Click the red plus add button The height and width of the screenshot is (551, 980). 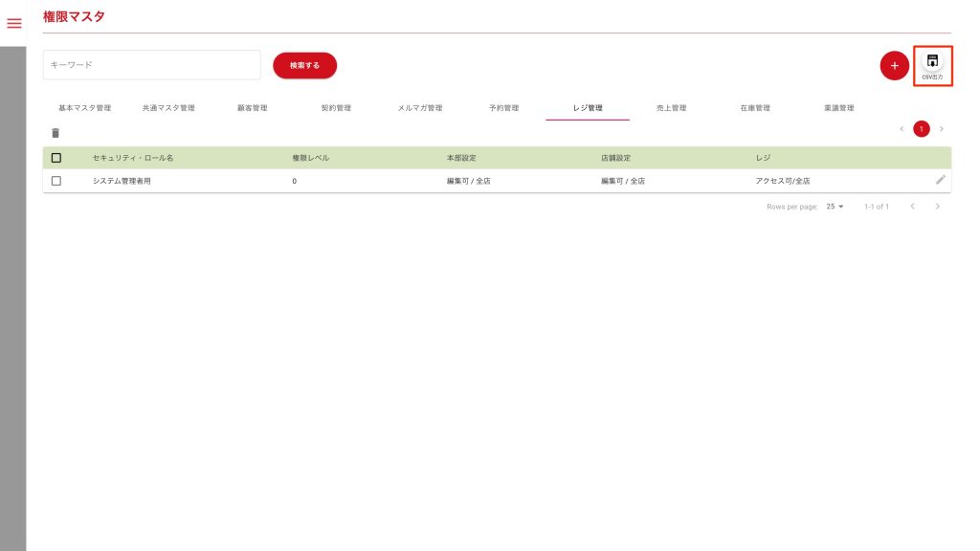point(894,66)
